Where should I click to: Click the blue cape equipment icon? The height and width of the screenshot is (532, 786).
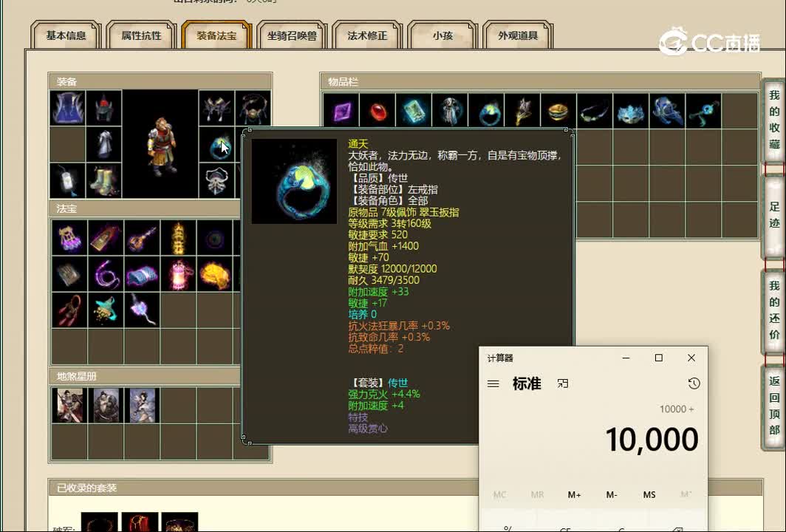[67, 108]
